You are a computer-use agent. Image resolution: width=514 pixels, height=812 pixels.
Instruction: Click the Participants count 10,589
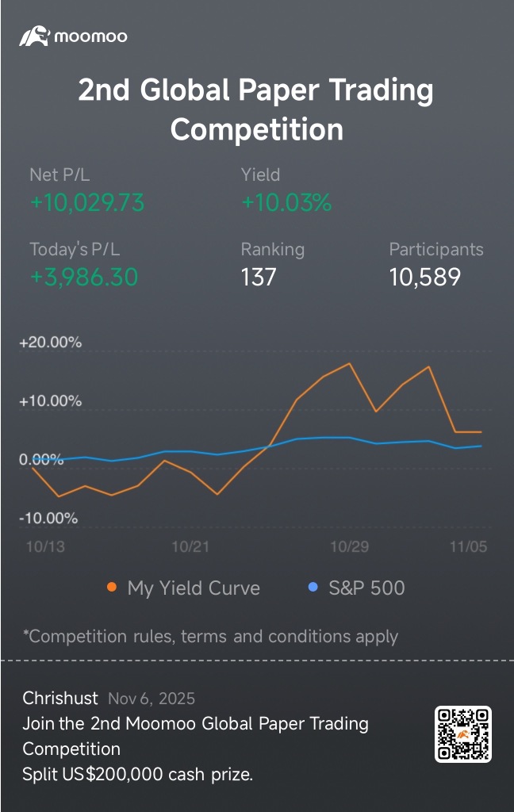[x=424, y=277]
